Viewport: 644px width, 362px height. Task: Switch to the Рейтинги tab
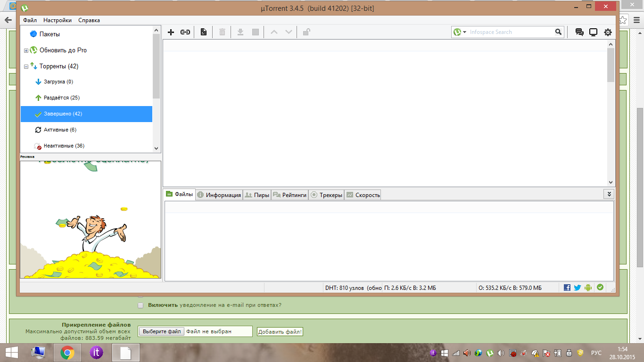[290, 195]
